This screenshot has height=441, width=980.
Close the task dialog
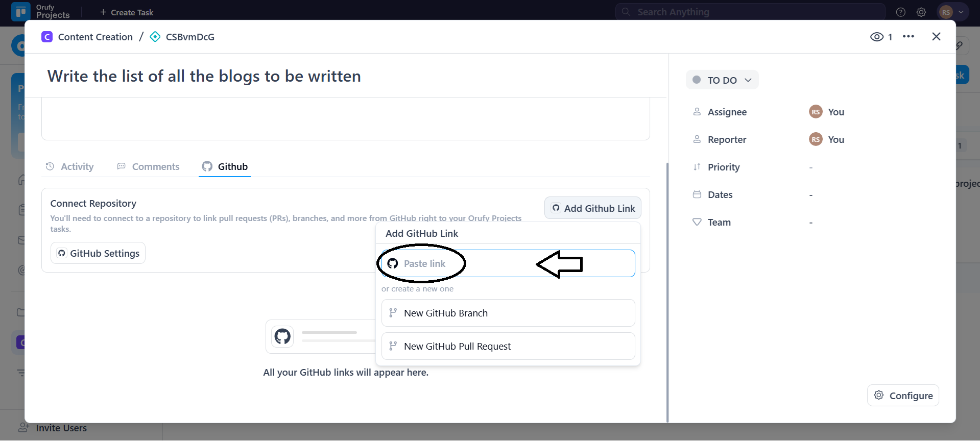point(936,37)
